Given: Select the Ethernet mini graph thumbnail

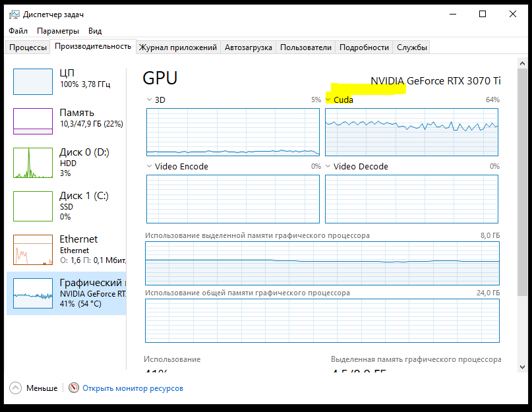Looking at the screenshot, I should click(33, 250).
